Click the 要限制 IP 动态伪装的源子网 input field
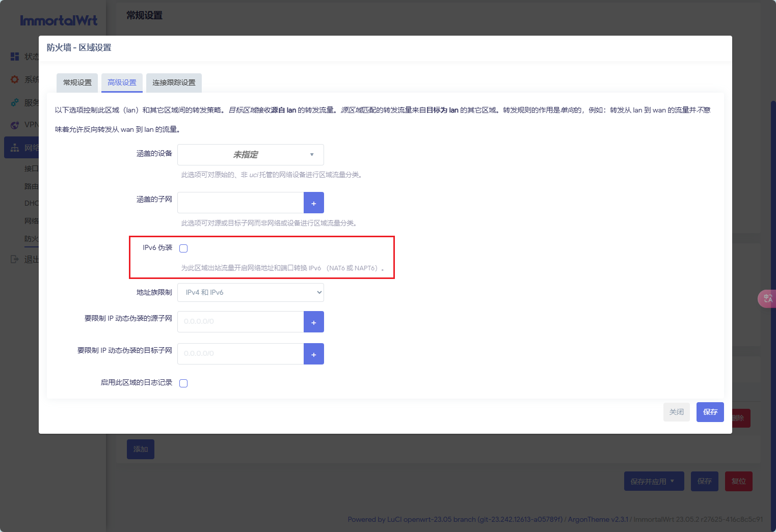Image resolution: width=776 pixels, height=532 pixels. [240, 322]
